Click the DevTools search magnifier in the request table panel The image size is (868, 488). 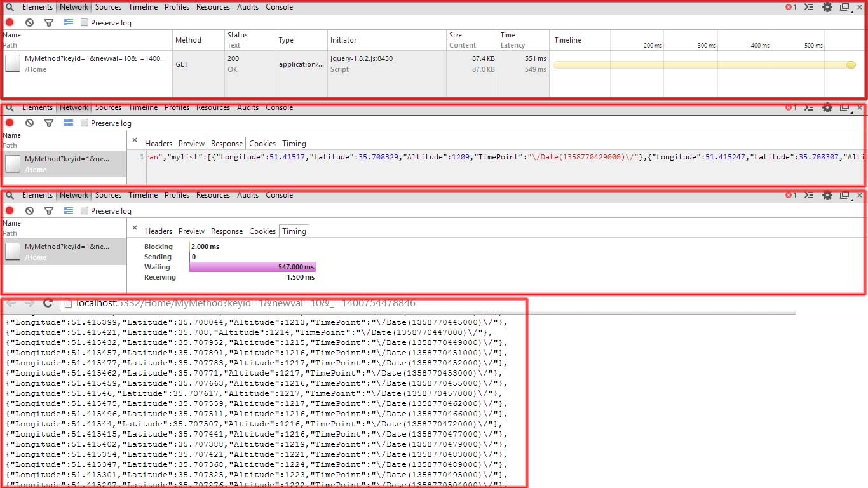point(10,7)
